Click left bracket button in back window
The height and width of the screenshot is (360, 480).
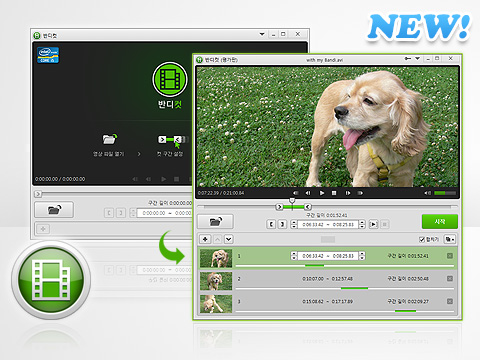tap(109, 213)
